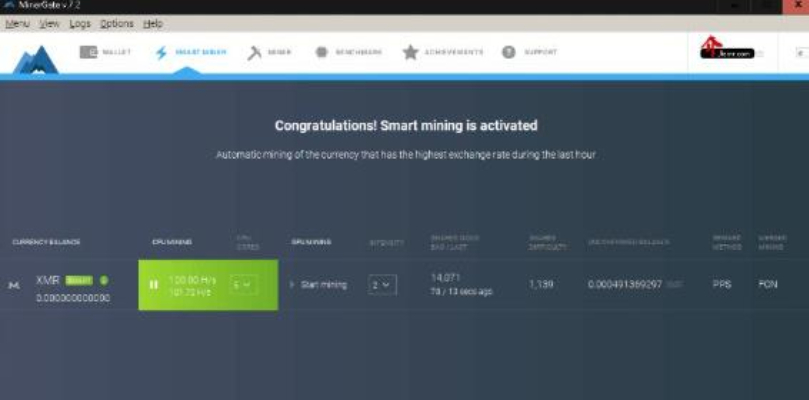Open the Options menu
This screenshot has height=400, width=809.
tap(117, 24)
